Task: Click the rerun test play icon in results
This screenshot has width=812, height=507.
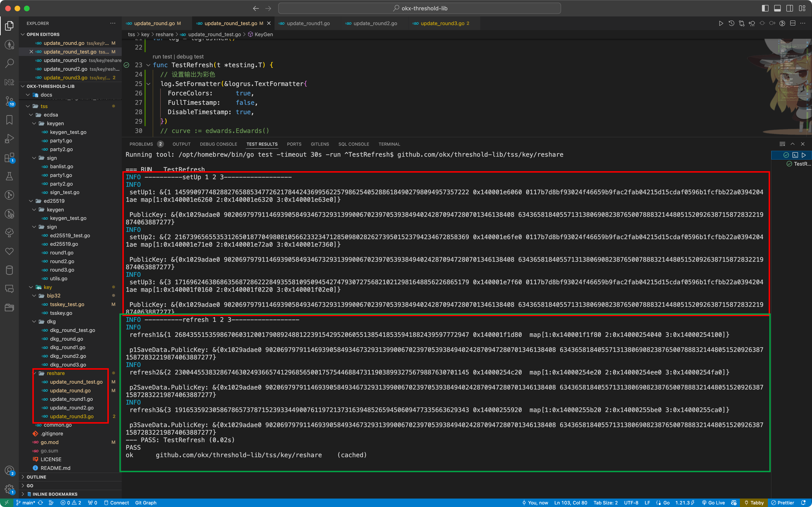Action: (x=804, y=155)
